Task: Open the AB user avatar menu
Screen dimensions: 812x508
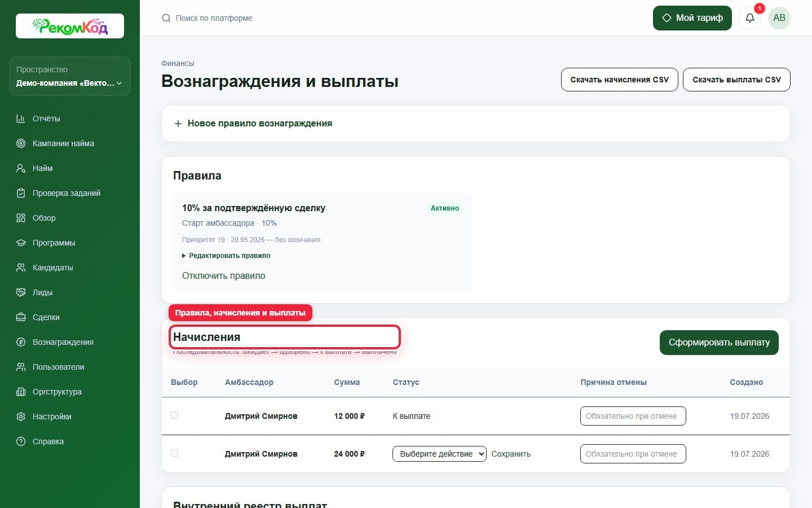Action: [x=779, y=18]
